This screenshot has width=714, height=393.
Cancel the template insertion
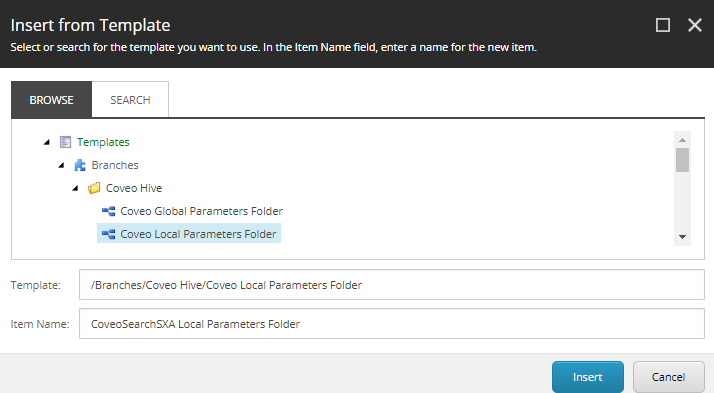tap(668, 377)
